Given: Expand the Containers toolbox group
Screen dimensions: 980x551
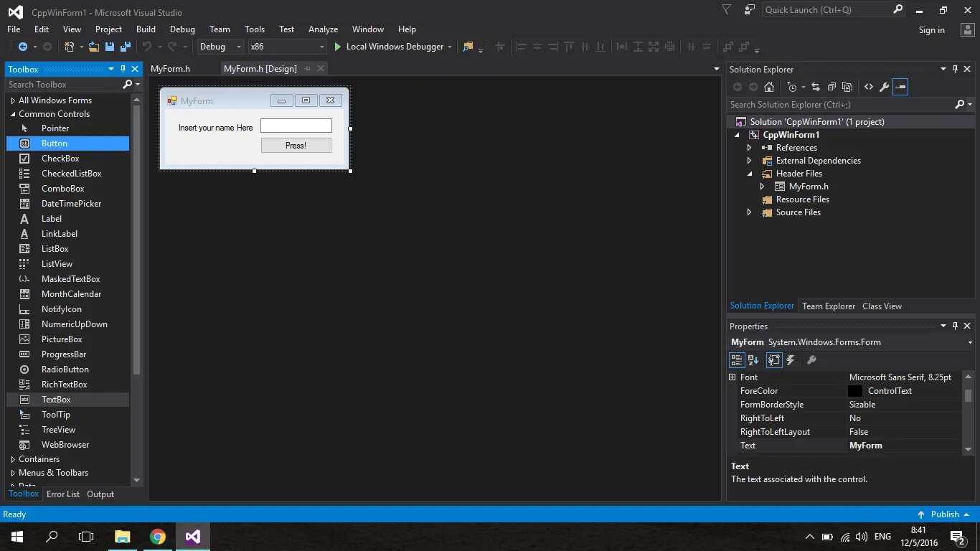Looking at the screenshot, I should tap(13, 459).
